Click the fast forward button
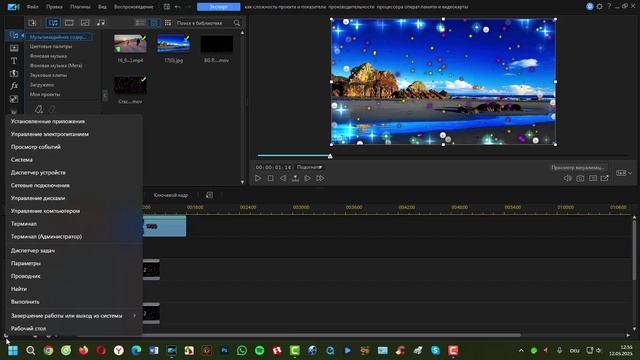 pyautogui.click(x=320, y=178)
